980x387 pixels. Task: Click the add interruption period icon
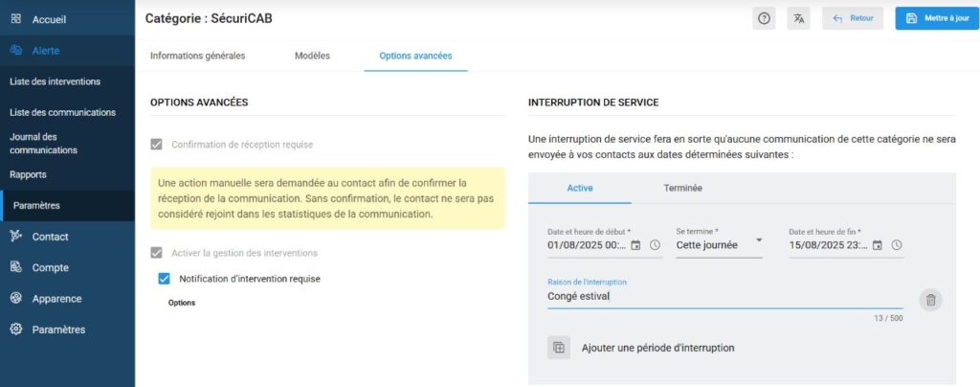click(x=559, y=348)
